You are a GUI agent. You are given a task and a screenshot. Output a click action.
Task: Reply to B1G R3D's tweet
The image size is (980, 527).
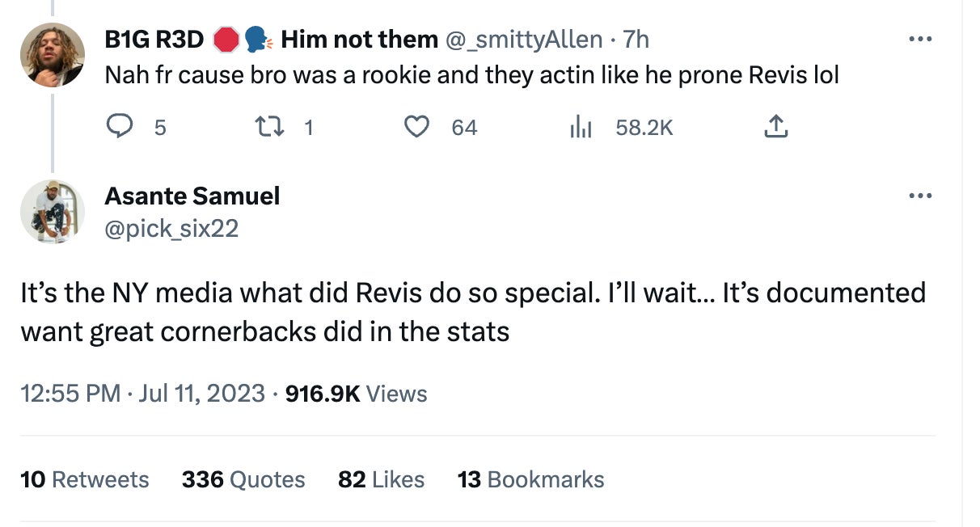120,127
